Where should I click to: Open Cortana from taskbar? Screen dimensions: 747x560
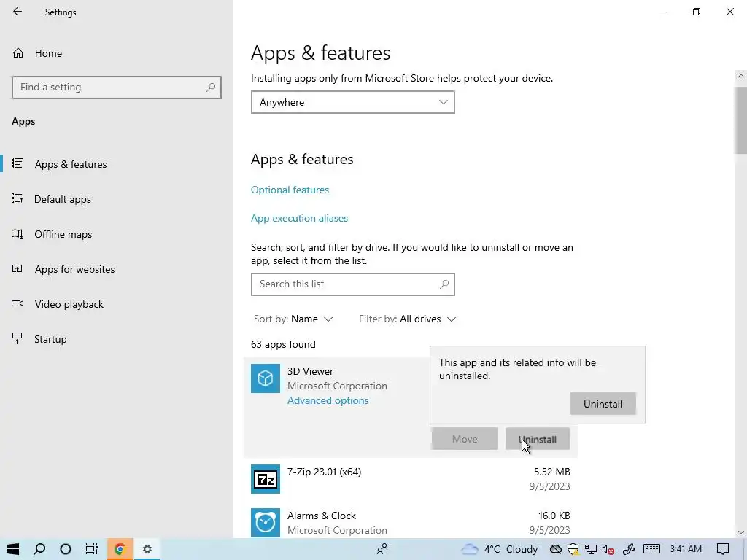(66, 549)
